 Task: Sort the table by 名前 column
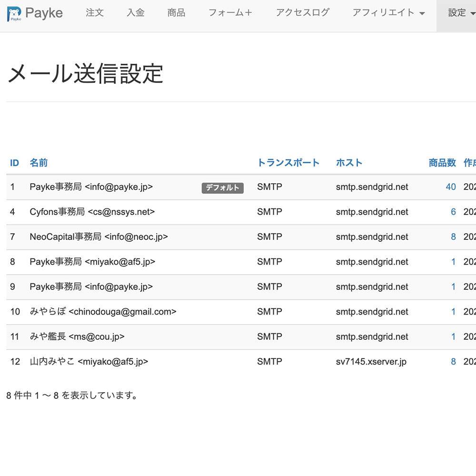pos(39,163)
